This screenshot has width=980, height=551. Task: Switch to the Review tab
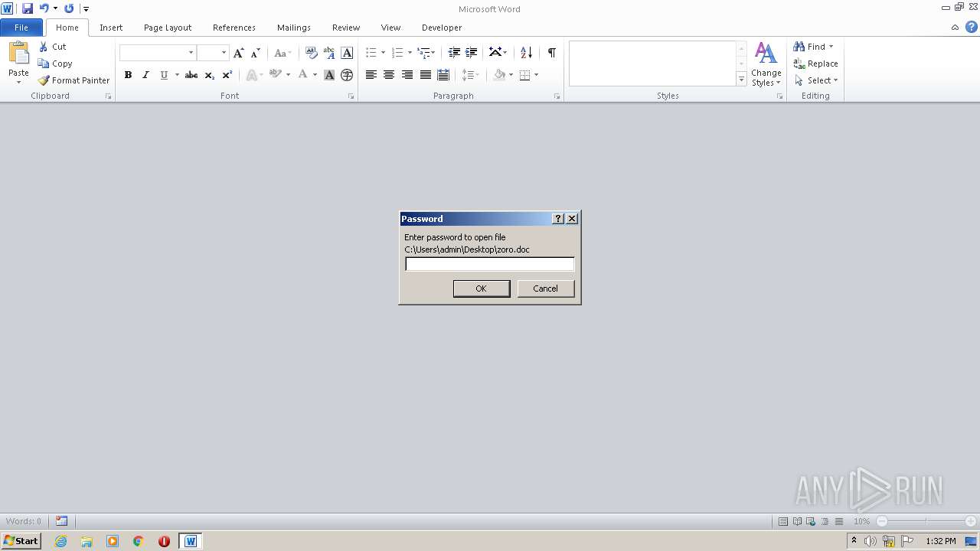[346, 28]
